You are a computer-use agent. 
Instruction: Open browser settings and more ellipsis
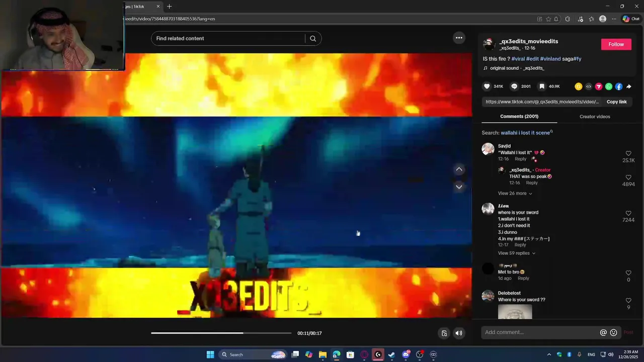point(614,19)
